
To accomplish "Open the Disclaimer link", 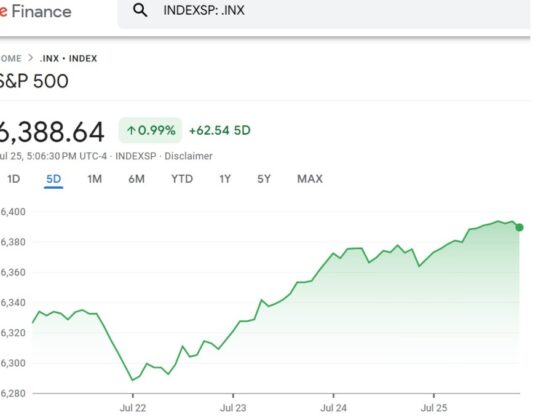I will tap(188, 156).
